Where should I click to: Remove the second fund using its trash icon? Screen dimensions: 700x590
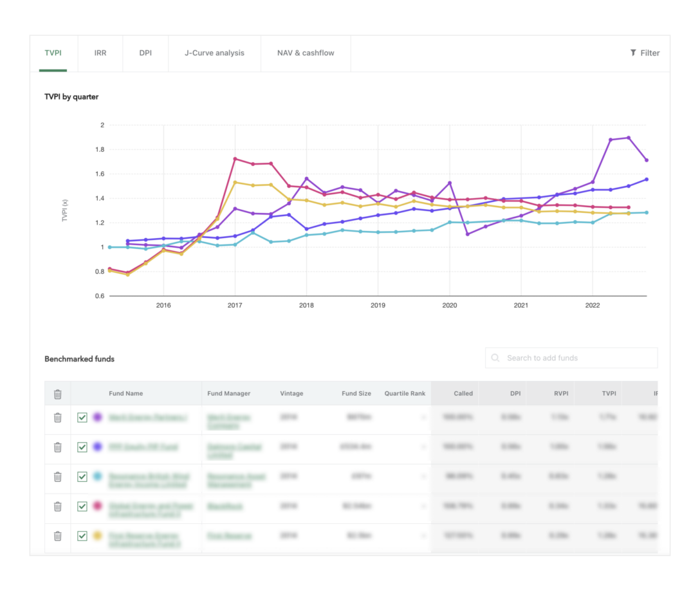click(x=58, y=447)
